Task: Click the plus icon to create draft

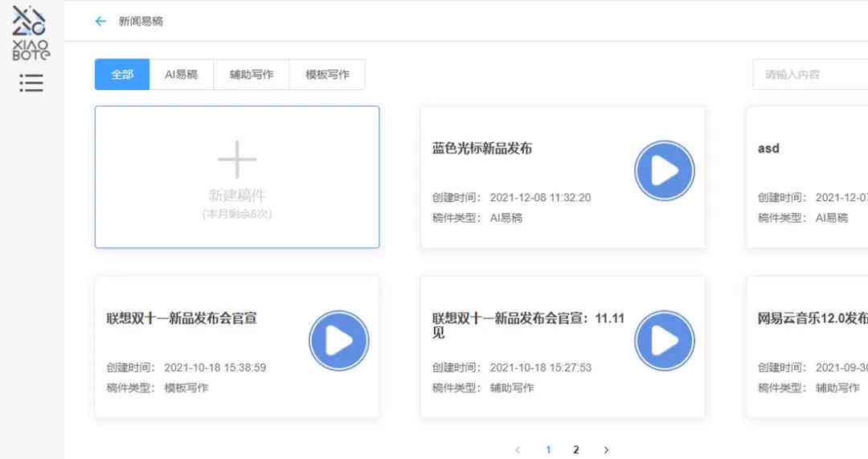Action: [x=237, y=159]
